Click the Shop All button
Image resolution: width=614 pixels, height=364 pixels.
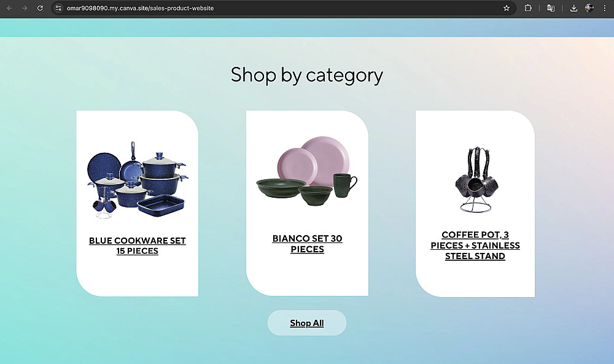tap(307, 323)
